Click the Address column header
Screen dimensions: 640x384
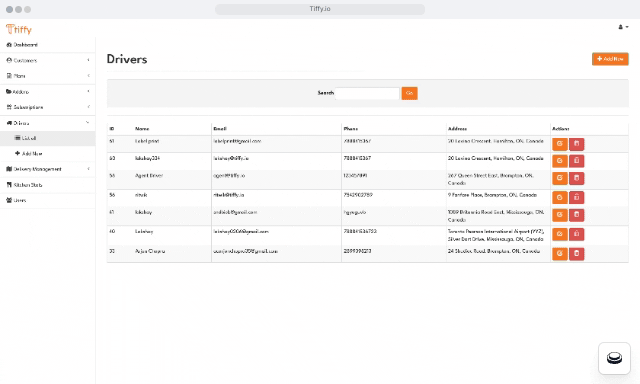tap(457, 129)
